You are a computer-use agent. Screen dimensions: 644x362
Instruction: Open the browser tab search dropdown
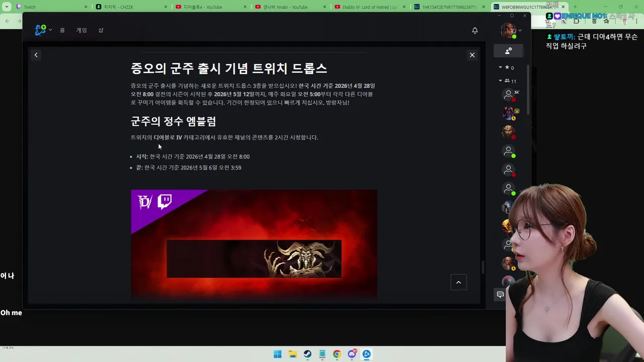point(7,7)
